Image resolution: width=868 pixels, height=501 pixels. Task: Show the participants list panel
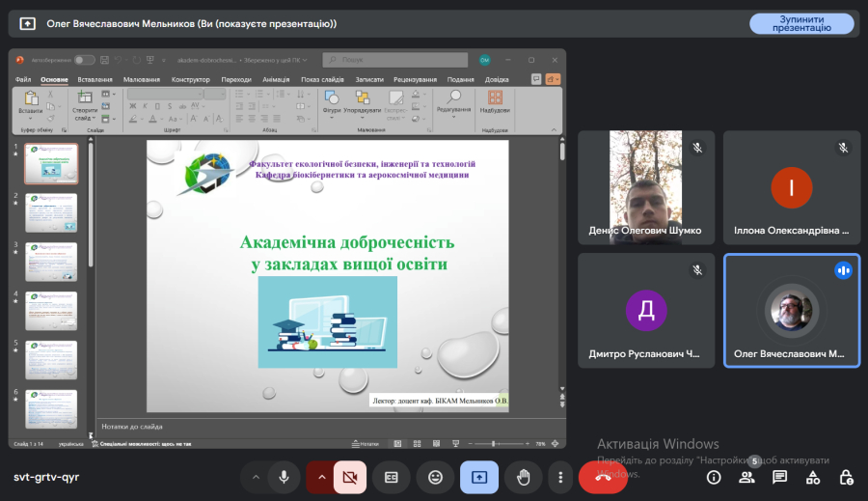point(746,477)
